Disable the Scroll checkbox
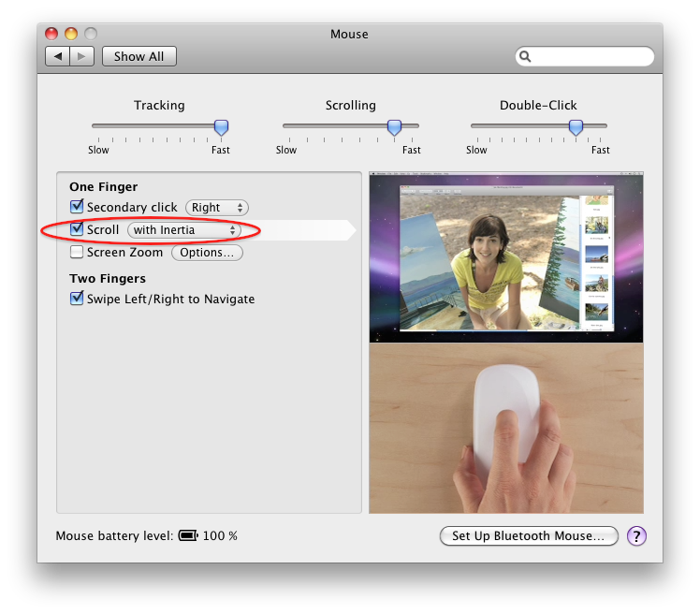Viewport: 700px width, 614px height. [77, 229]
